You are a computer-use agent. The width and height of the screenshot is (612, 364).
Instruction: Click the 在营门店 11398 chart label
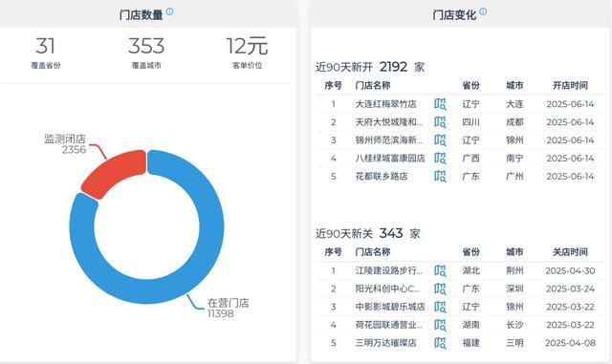(228, 308)
